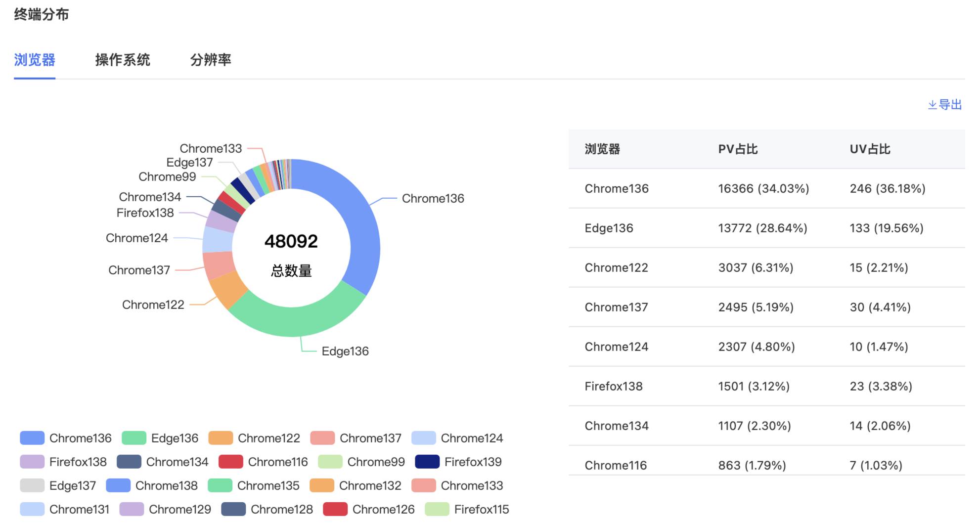Toggle Chrome133 legend item
This screenshot has height=524, width=980.
[x=457, y=485]
